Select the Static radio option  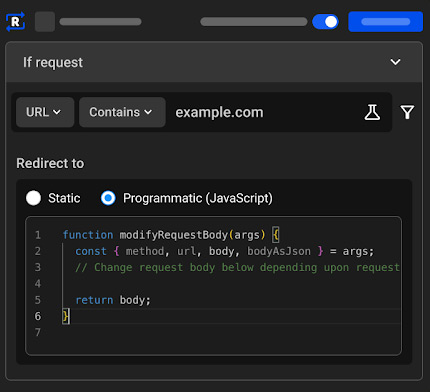(33, 198)
